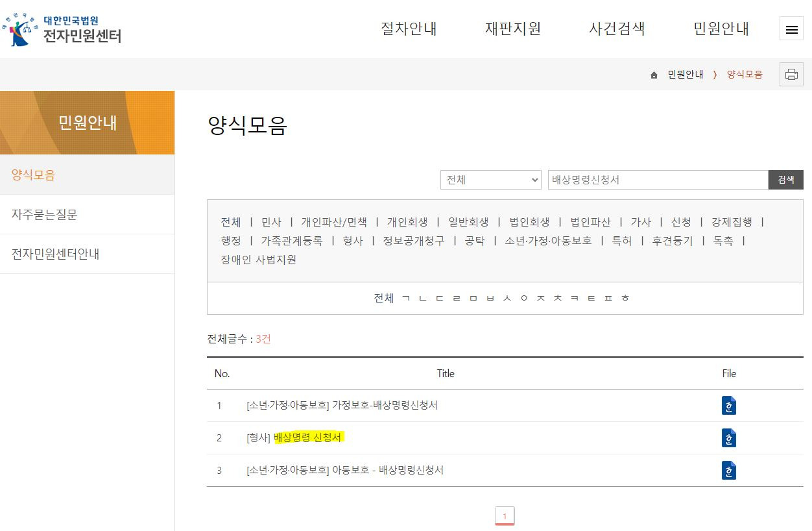Download the 아동보호 배상명령신청서 HWP file
Viewport: 812px width, 531px height.
pyautogui.click(x=728, y=470)
